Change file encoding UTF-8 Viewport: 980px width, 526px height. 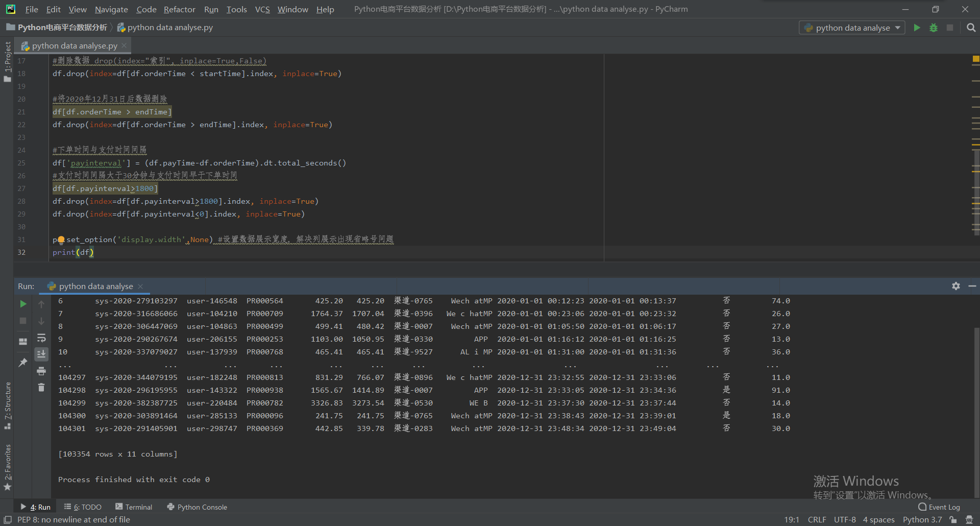point(845,519)
